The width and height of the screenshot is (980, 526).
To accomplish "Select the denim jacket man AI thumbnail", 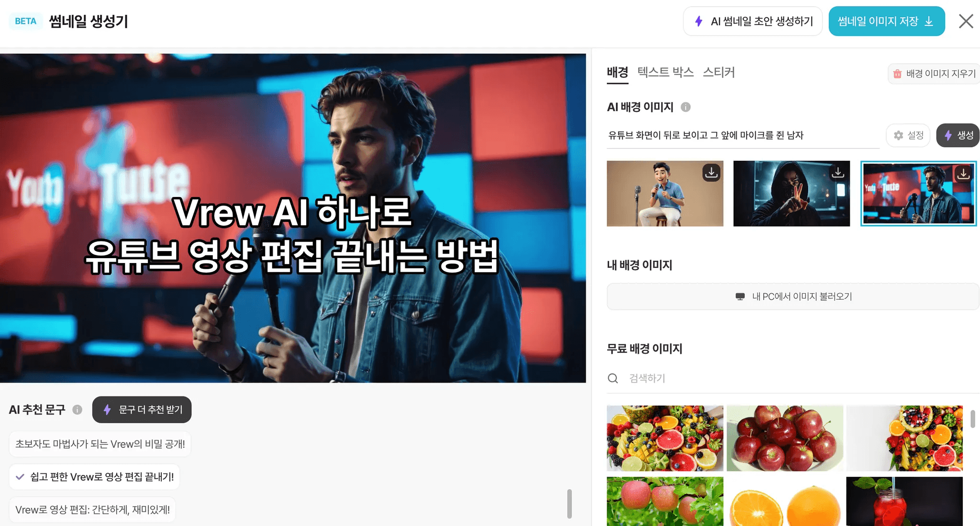I will tap(918, 193).
